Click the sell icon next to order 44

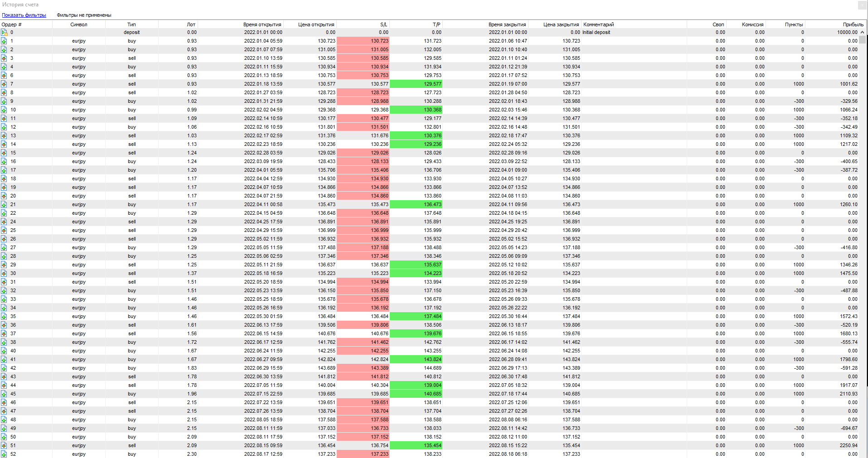coord(4,386)
